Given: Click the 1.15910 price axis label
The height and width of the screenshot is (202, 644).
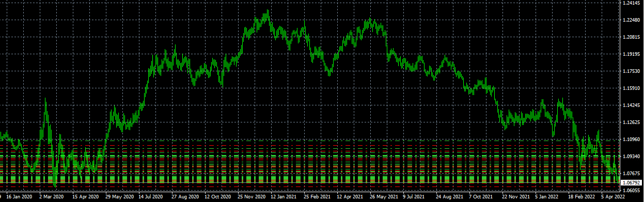Looking at the screenshot, I should click(x=632, y=88).
